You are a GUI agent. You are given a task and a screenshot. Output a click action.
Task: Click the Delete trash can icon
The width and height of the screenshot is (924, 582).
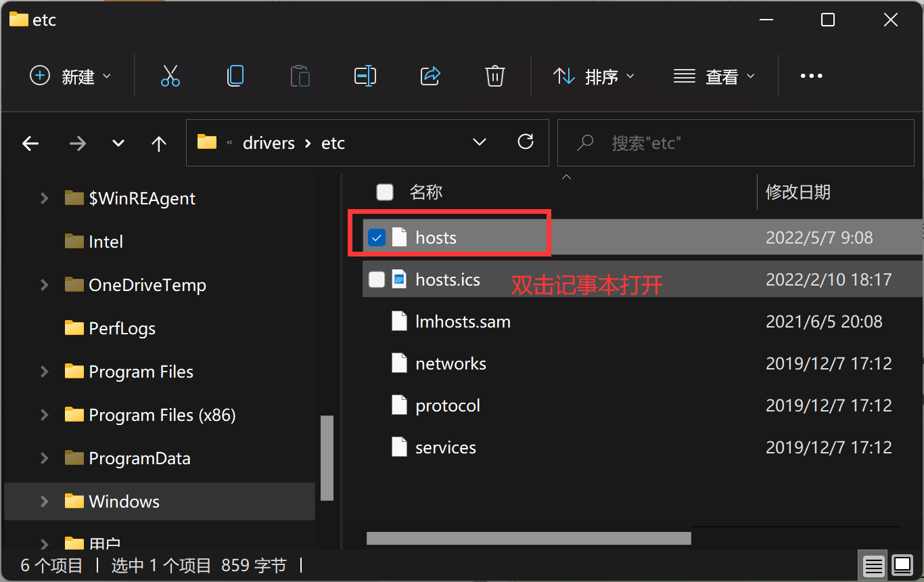(495, 76)
